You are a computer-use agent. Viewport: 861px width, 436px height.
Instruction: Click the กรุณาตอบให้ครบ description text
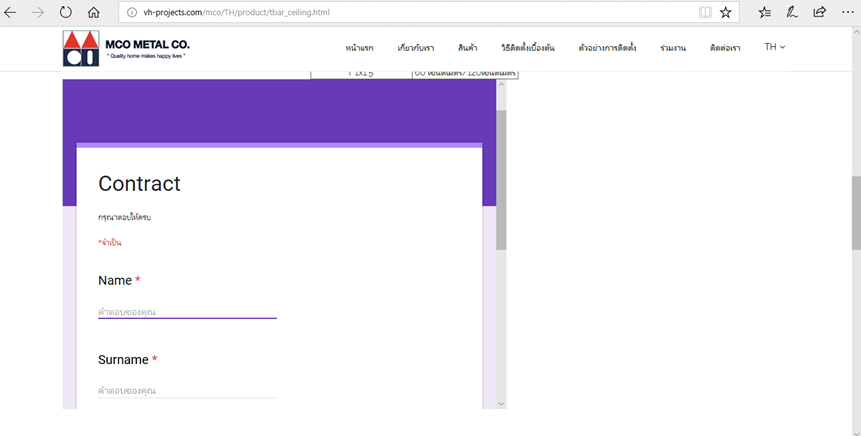(x=125, y=217)
